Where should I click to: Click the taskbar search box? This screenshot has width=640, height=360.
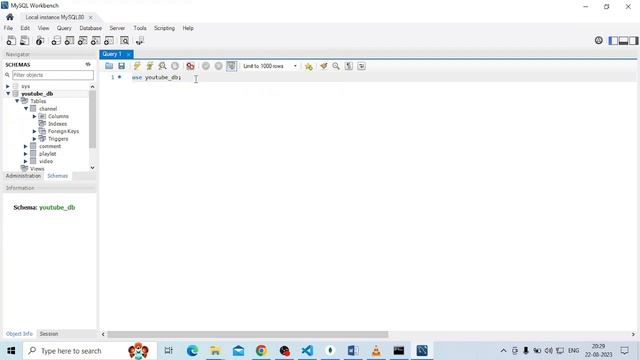point(90,351)
